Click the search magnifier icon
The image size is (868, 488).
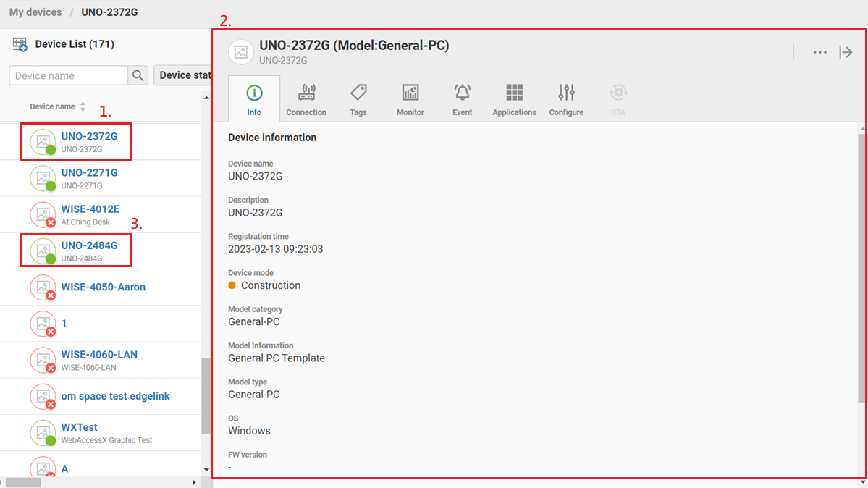tap(138, 75)
